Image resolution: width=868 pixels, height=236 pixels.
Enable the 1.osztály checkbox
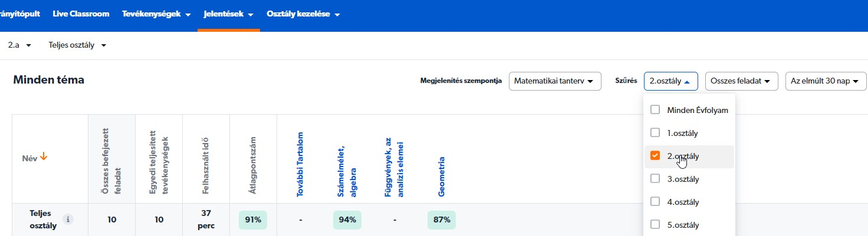coord(655,133)
